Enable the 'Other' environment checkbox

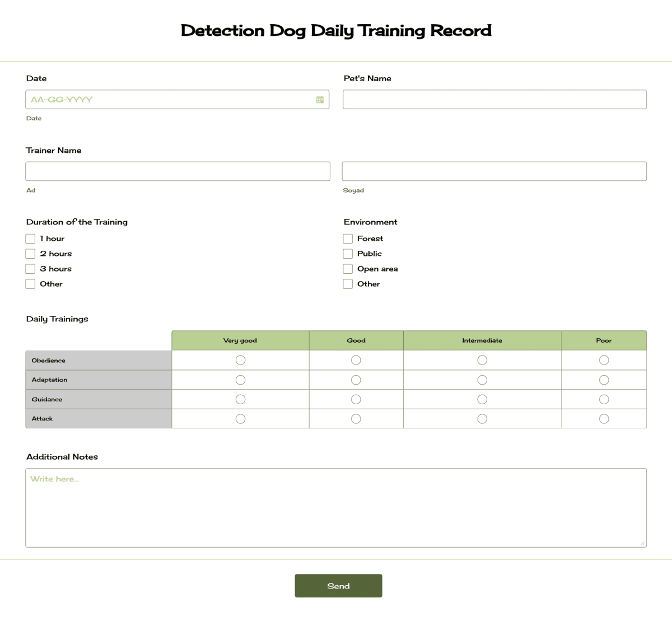point(347,283)
